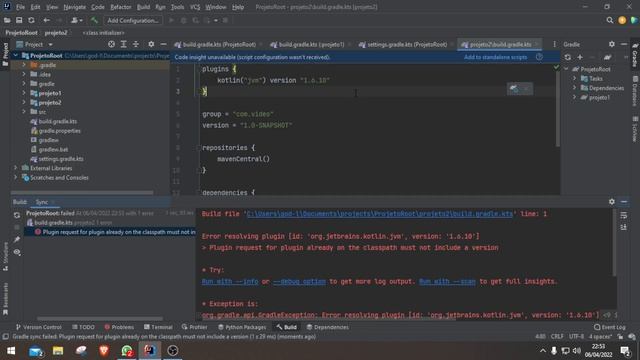The image size is (640, 360).
Task: Open editor tabs more options menu
Action: click(x=554, y=44)
